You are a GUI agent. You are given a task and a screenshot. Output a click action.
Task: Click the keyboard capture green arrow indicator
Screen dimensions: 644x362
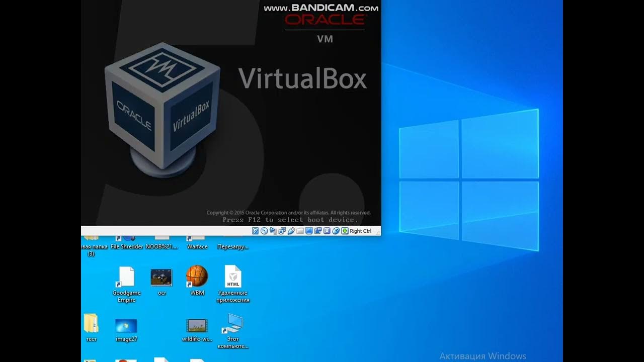point(345,231)
